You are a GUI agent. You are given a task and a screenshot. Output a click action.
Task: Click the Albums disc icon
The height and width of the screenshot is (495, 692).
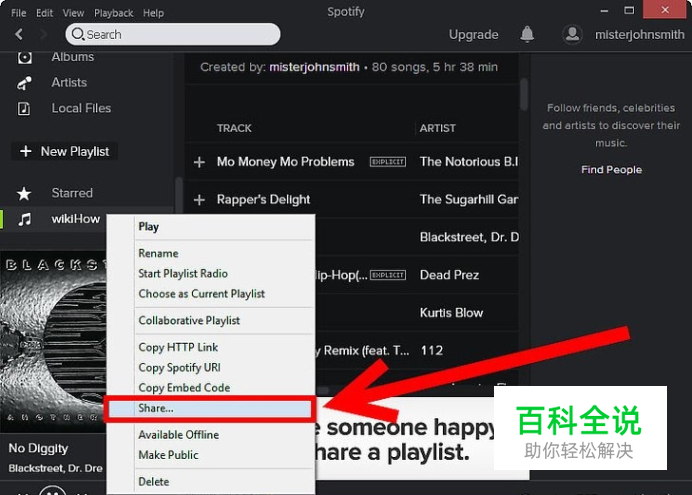pos(25,57)
